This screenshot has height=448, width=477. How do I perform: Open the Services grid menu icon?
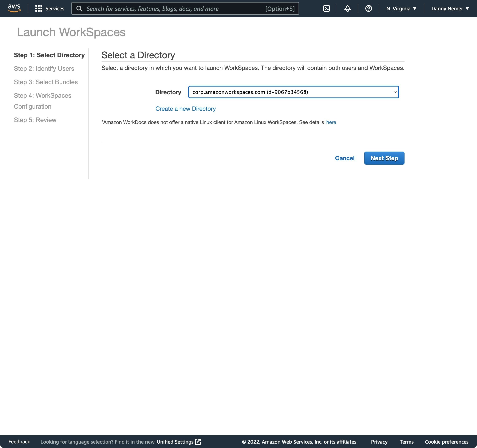pyautogui.click(x=39, y=9)
